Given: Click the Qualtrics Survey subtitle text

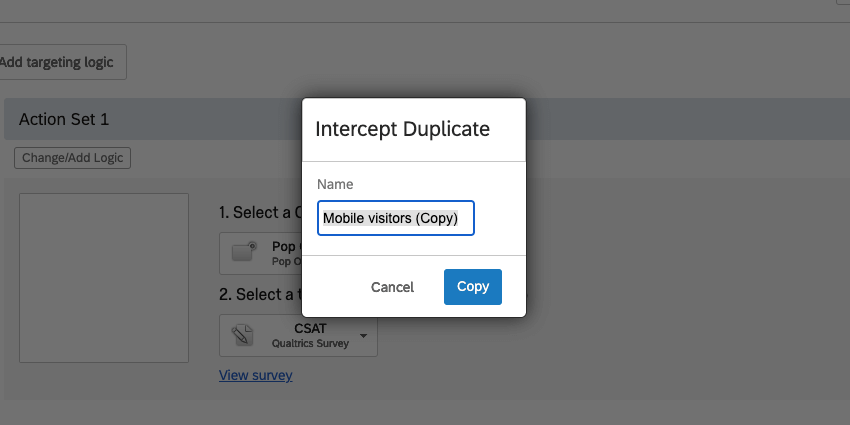Looking at the screenshot, I should pyautogui.click(x=310, y=343).
